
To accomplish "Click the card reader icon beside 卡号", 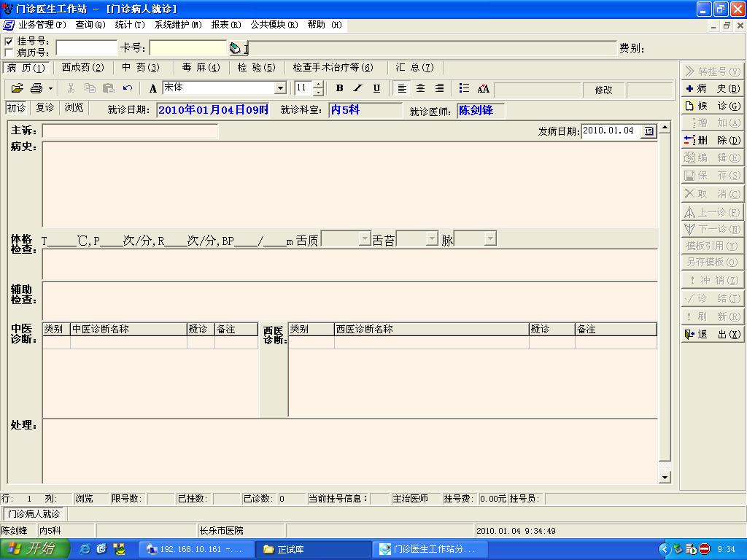I will click(x=236, y=48).
